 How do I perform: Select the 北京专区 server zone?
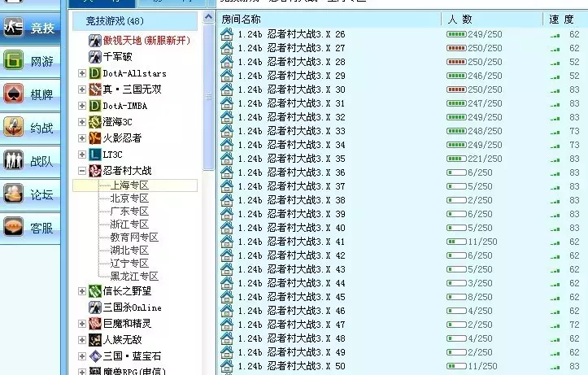point(129,198)
